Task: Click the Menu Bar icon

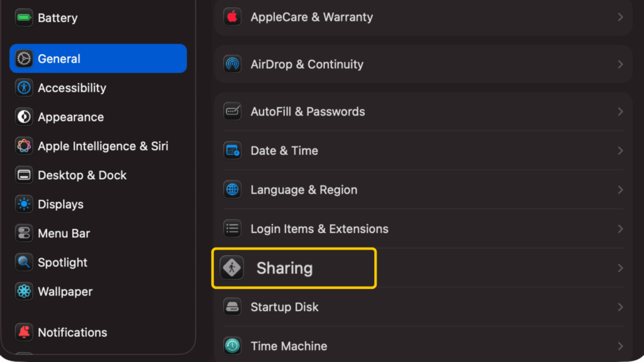Action: click(x=24, y=233)
